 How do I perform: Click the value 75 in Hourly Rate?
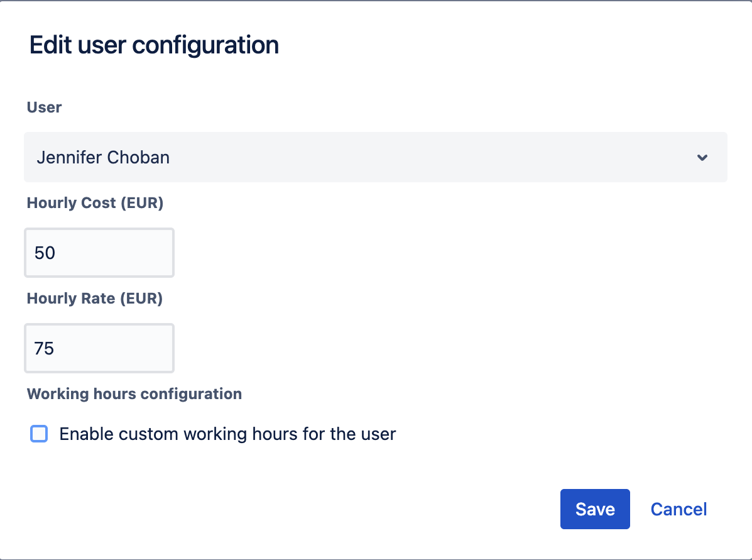pyautogui.click(x=45, y=348)
